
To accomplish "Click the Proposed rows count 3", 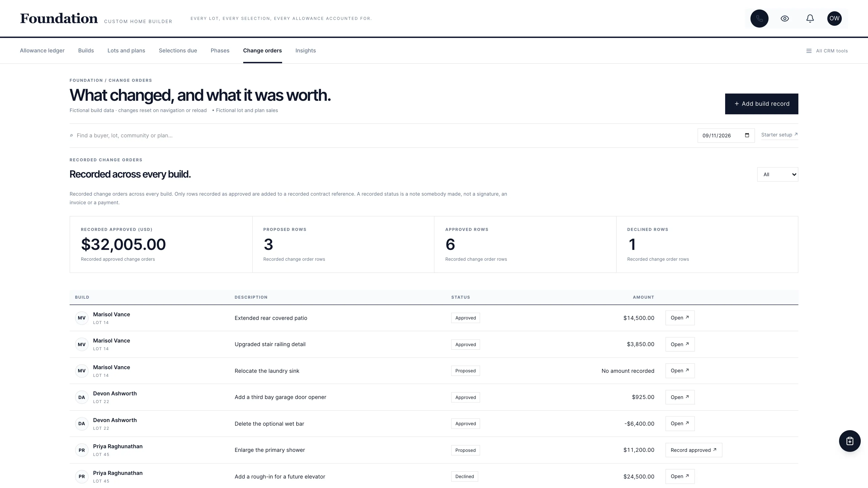I will [268, 244].
